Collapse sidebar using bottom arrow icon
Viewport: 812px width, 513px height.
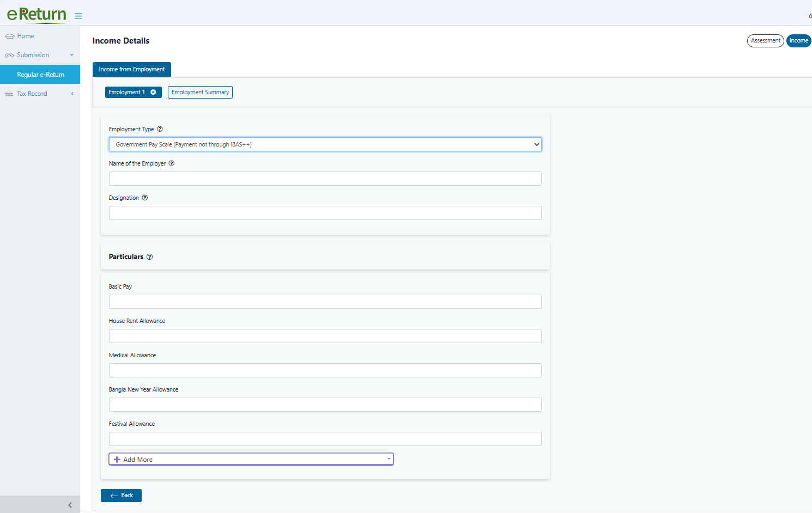70,505
